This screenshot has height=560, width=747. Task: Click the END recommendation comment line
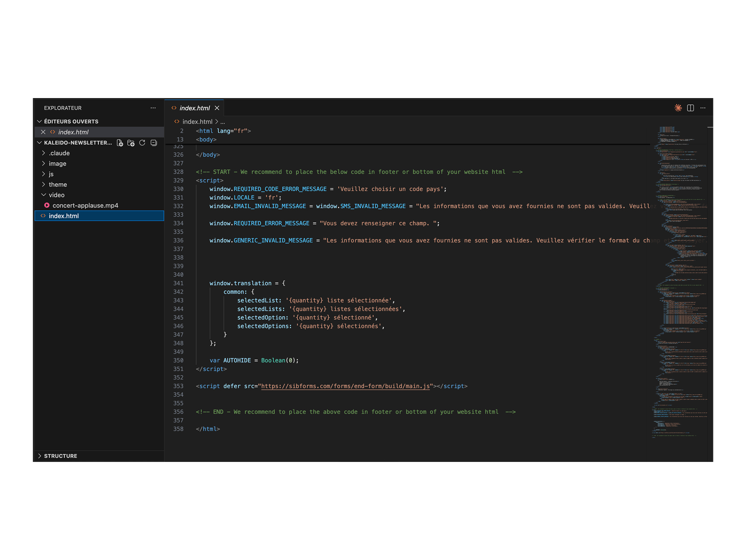(356, 412)
